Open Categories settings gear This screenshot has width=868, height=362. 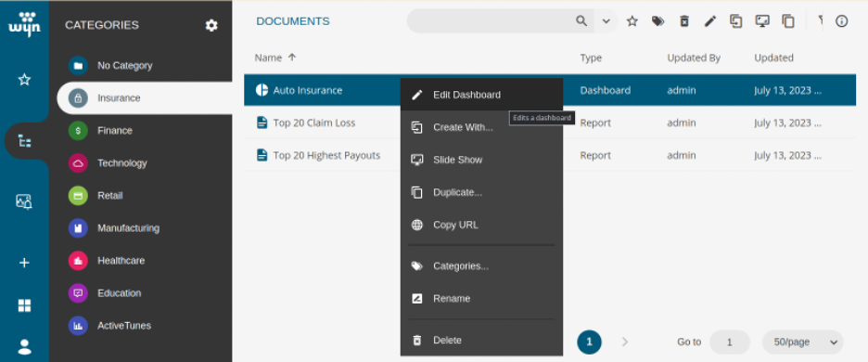211,25
